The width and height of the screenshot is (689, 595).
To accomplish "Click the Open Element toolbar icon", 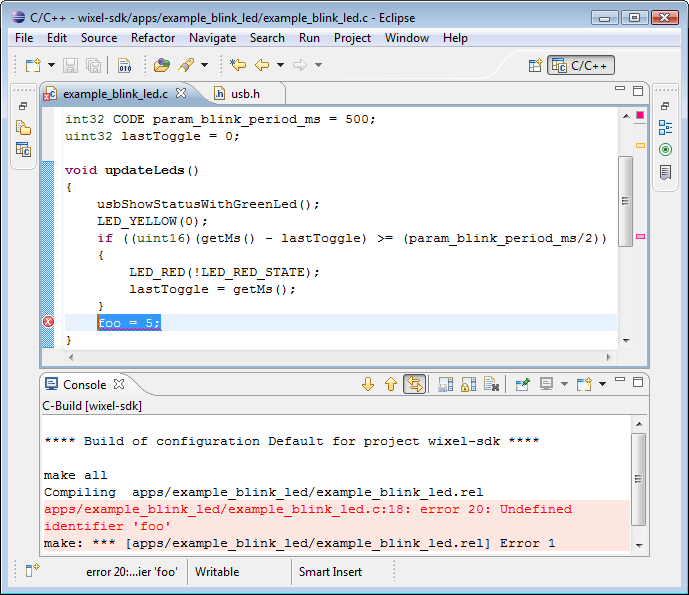I will click(161, 65).
